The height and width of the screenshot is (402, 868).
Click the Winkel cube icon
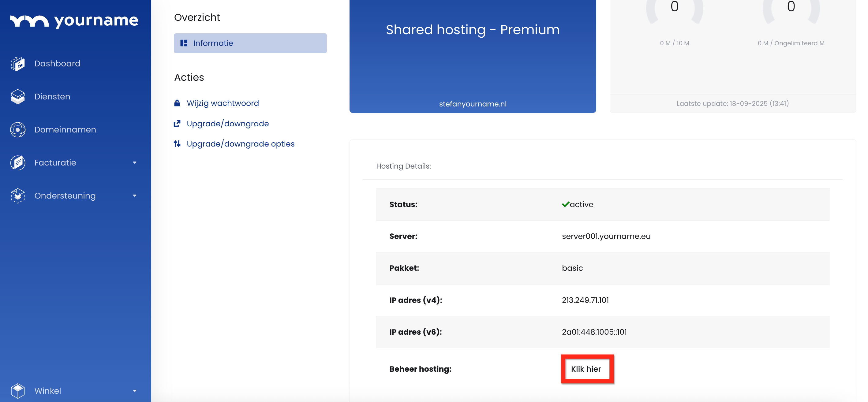[18, 391]
